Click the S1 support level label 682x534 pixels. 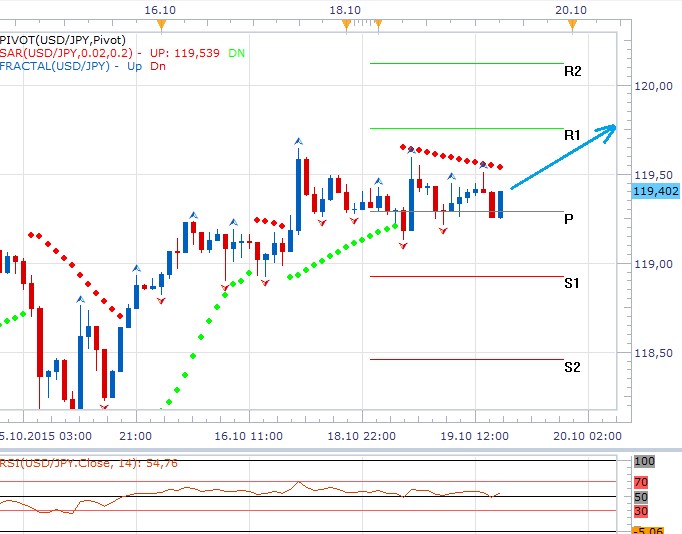tap(572, 284)
